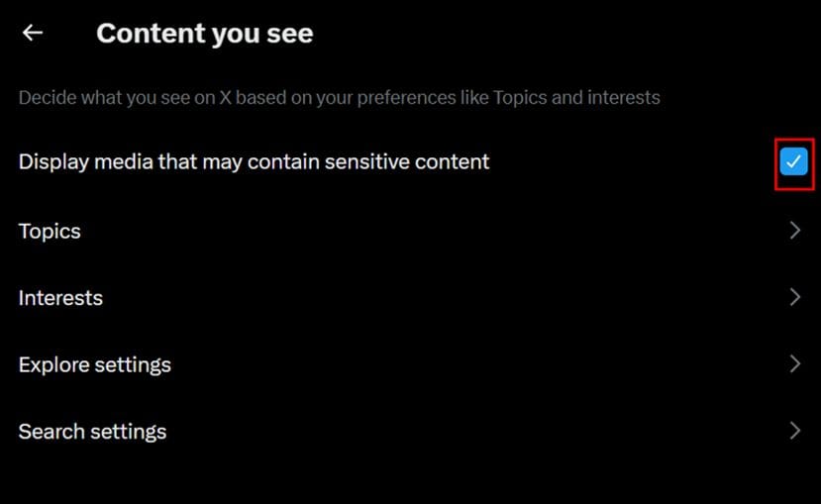Toggle the blue checkmark box
Screen dimensions: 821x504
coord(793,161)
